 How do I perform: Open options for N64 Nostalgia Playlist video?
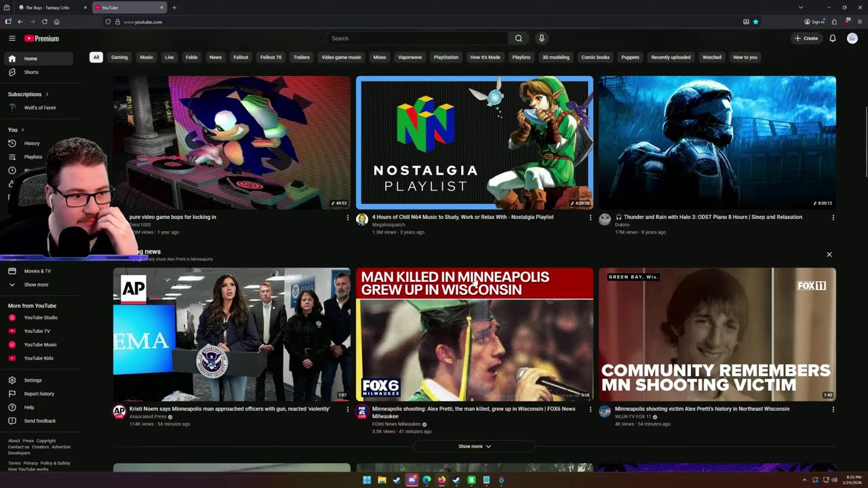coord(590,218)
